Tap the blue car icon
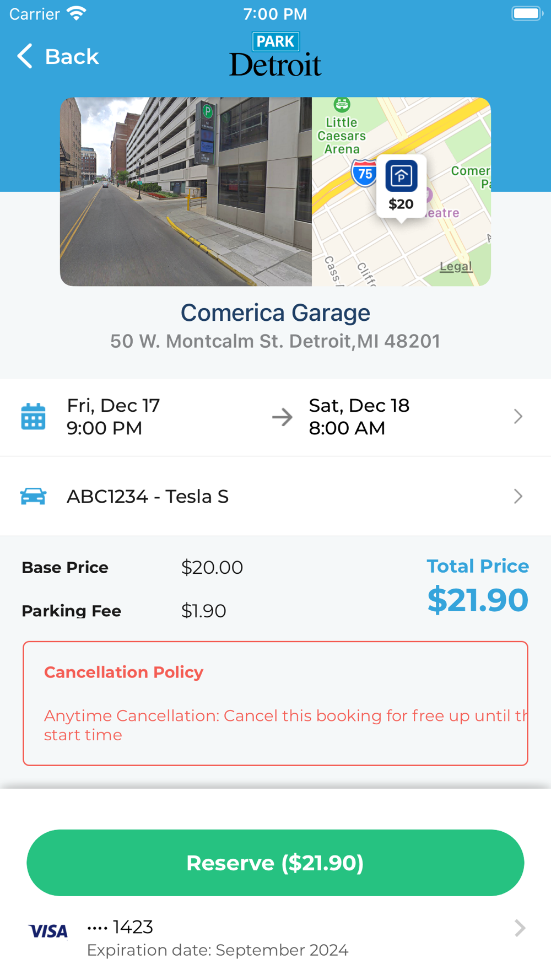 pyautogui.click(x=33, y=496)
